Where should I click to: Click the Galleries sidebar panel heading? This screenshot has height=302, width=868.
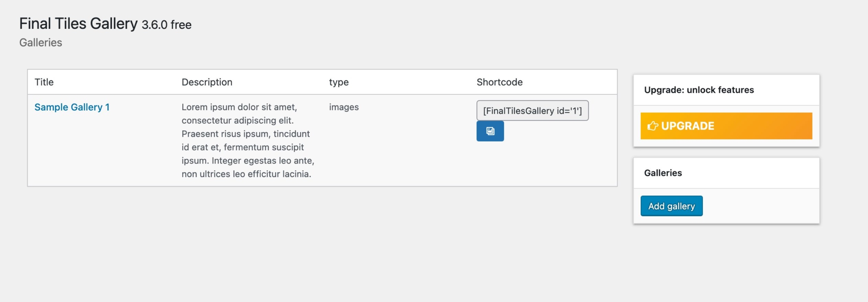click(x=663, y=173)
